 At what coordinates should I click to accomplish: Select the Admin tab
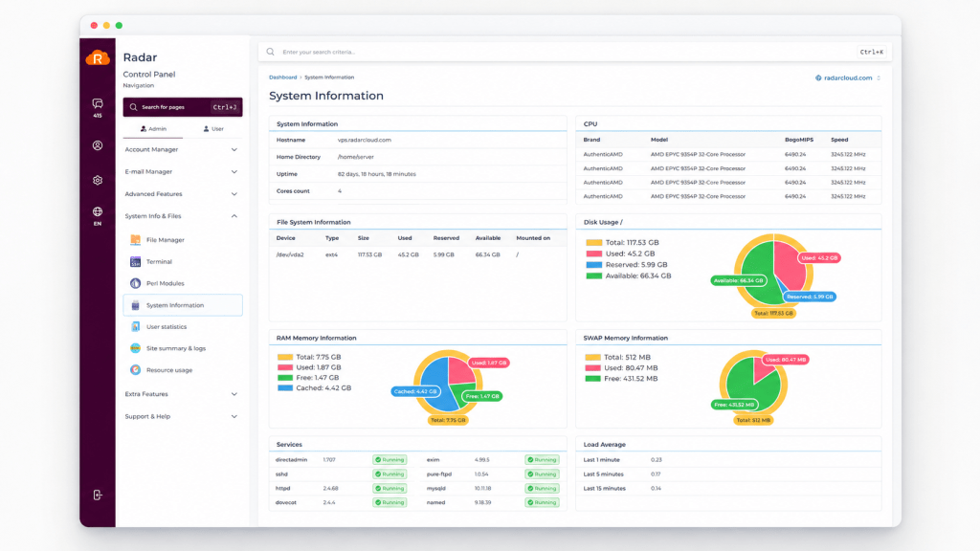tap(153, 129)
